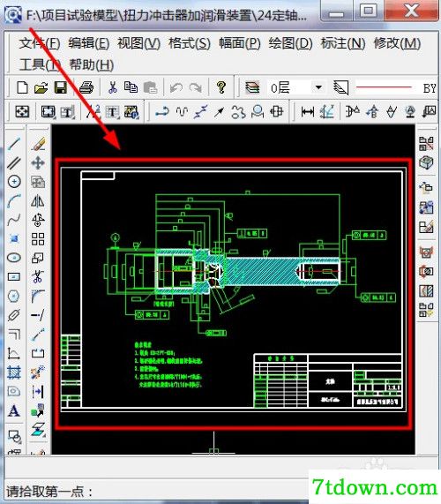Click the Undo arrow button
Screen dimensions: 441x504
[176, 87]
